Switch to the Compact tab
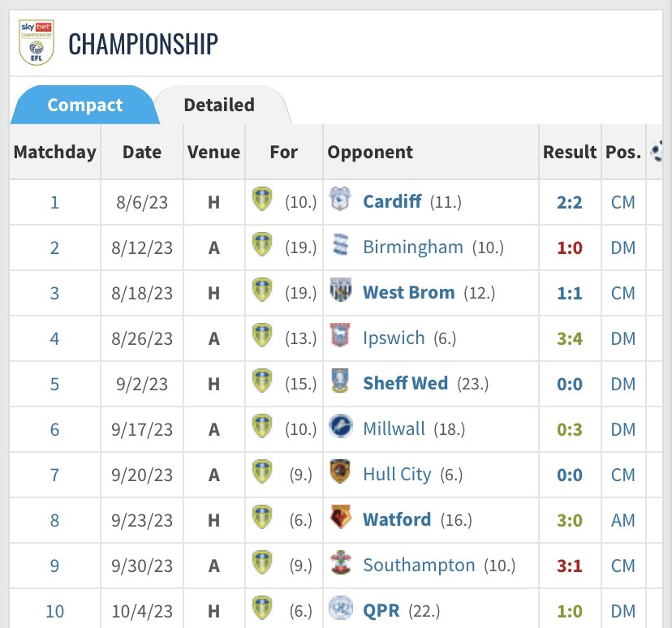Viewport: 672px width, 628px height. (x=85, y=105)
